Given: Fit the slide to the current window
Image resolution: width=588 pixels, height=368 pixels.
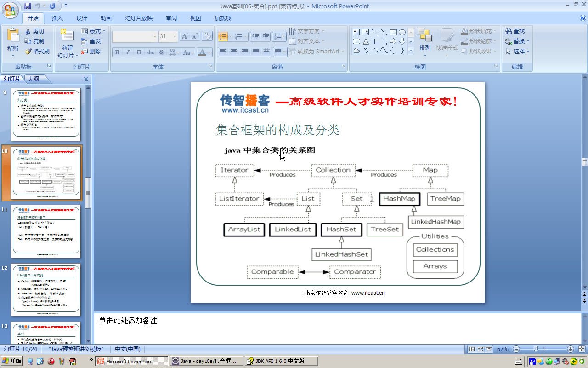Looking at the screenshot, I should (x=581, y=349).
